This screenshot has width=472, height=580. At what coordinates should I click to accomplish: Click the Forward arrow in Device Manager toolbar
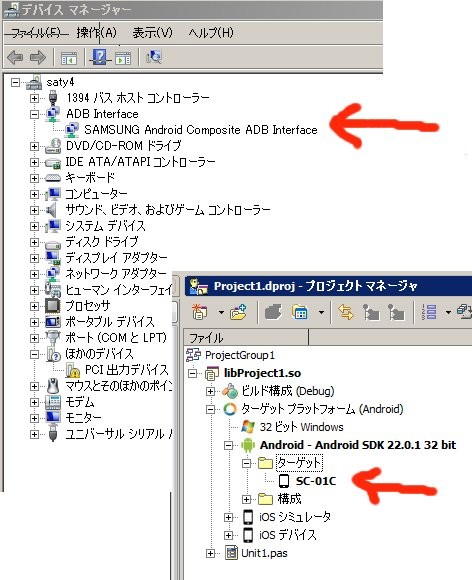pos(37,58)
